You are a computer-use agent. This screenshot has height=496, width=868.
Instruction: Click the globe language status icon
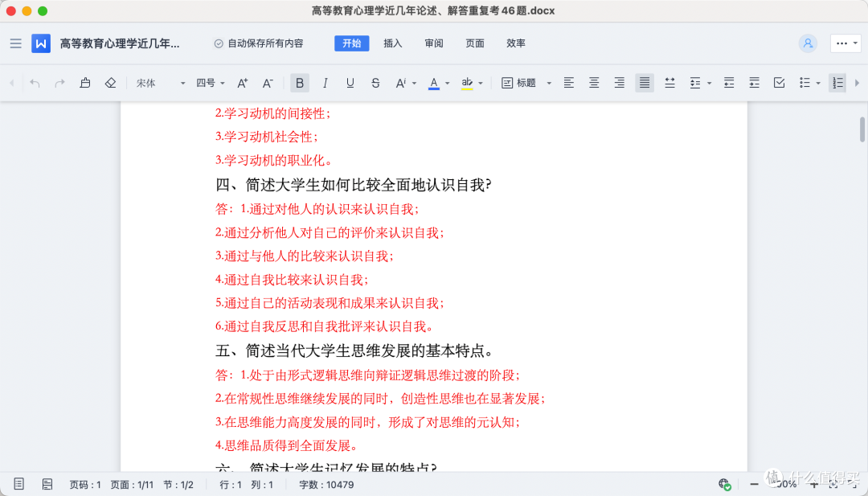724,485
